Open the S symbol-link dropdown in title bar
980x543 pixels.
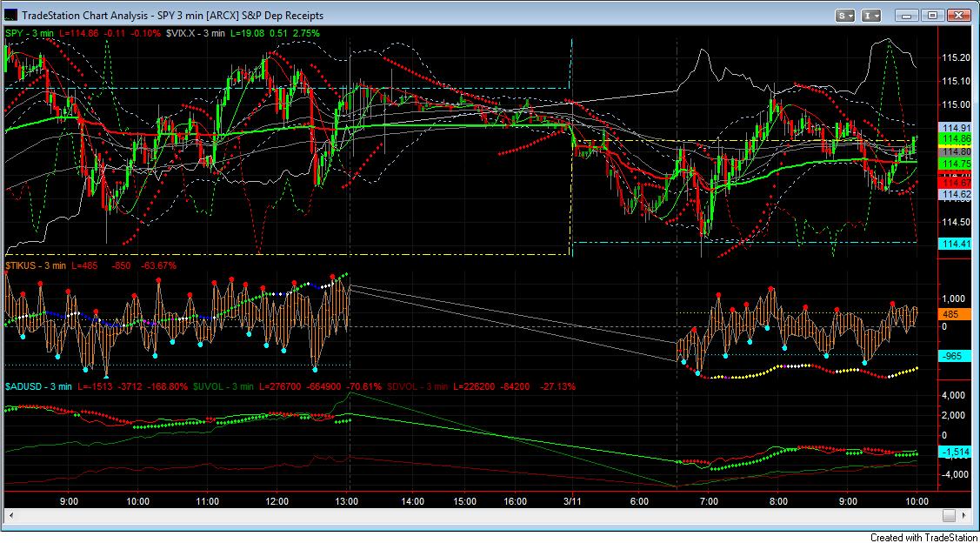[x=845, y=15]
